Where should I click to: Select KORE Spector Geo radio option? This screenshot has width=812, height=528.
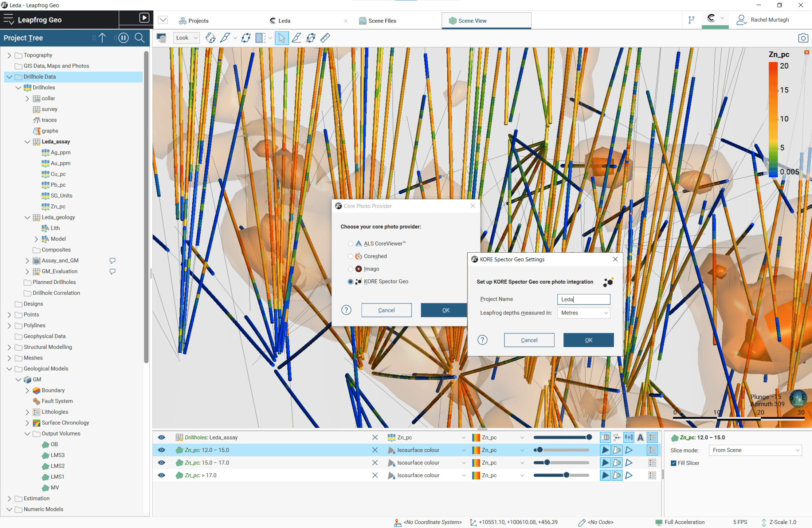point(350,282)
